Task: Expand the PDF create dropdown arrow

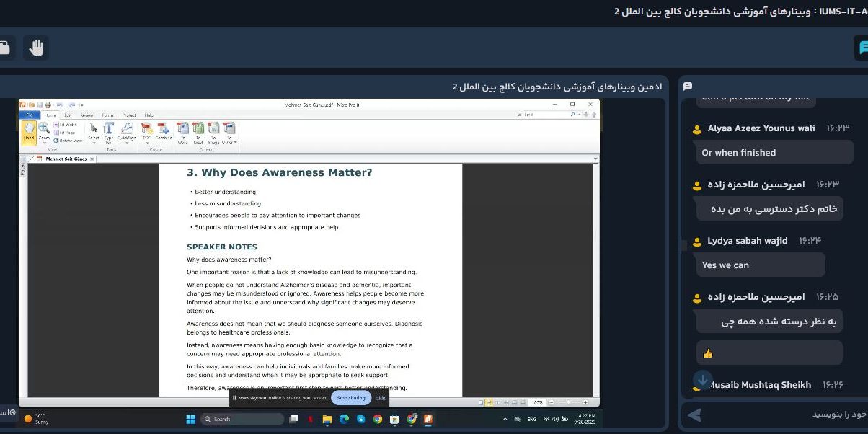Action: tap(147, 143)
